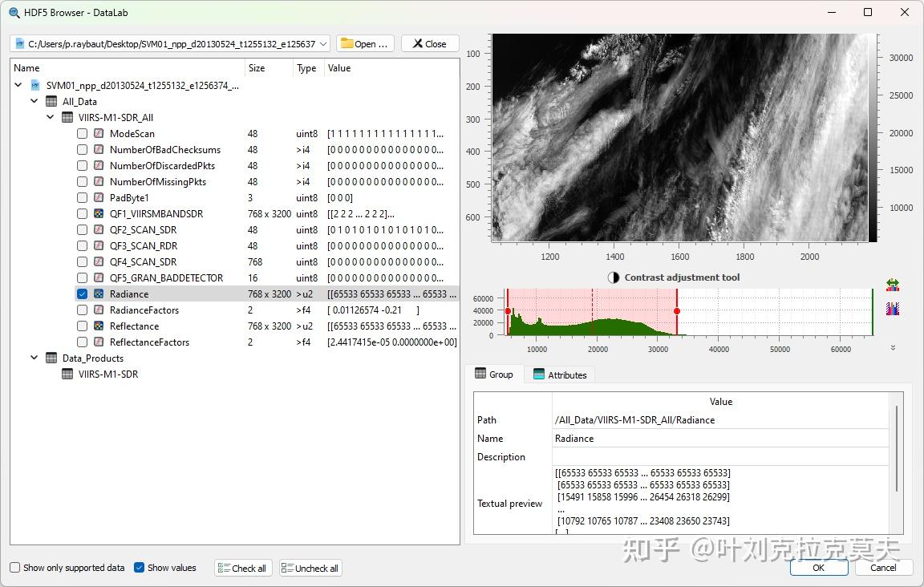The width and height of the screenshot is (924, 587).
Task: Sort by the Size column header
Action: (x=269, y=68)
